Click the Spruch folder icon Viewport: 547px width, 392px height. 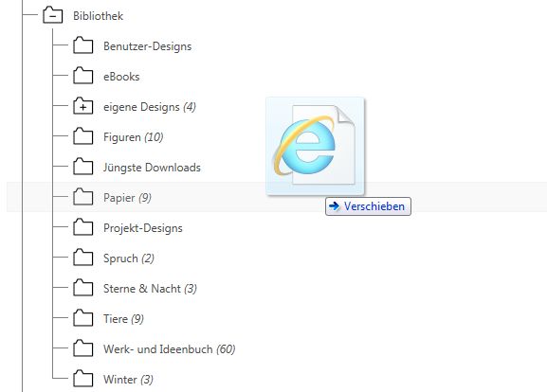[x=83, y=258]
